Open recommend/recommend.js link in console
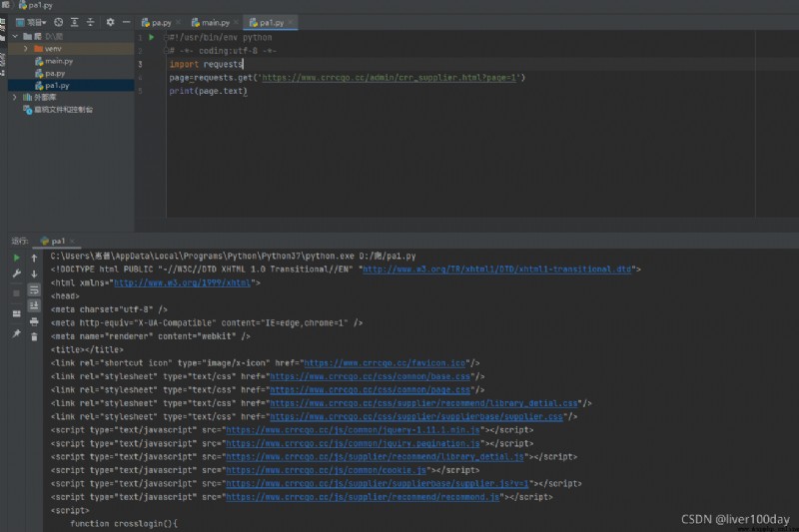 click(363, 497)
